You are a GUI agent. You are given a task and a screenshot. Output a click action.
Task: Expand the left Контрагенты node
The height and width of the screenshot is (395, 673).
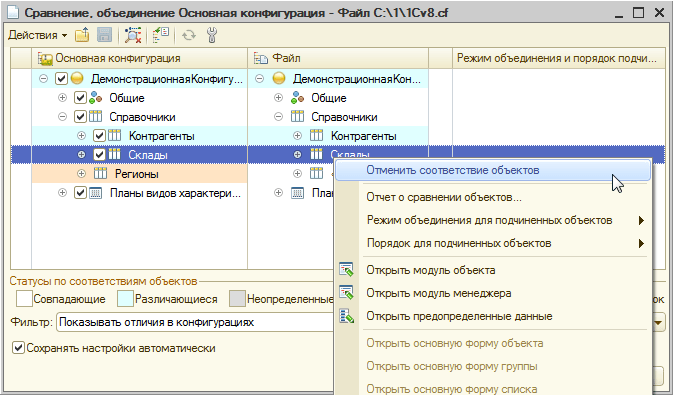click(x=81, y=136)
